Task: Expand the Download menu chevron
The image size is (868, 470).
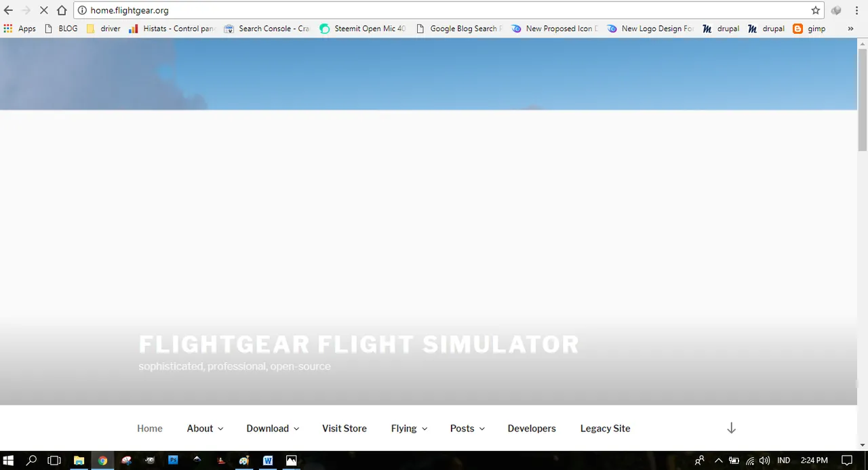Action: (x=296, y=429)
